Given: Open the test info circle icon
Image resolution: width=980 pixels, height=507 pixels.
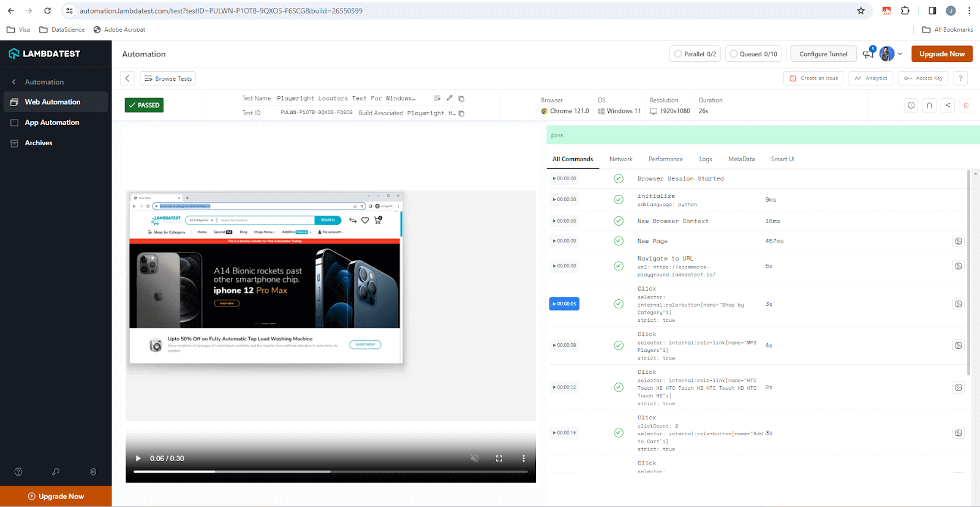Looking at the screenshot, I should pyautogui.click(x=911, y=105).
